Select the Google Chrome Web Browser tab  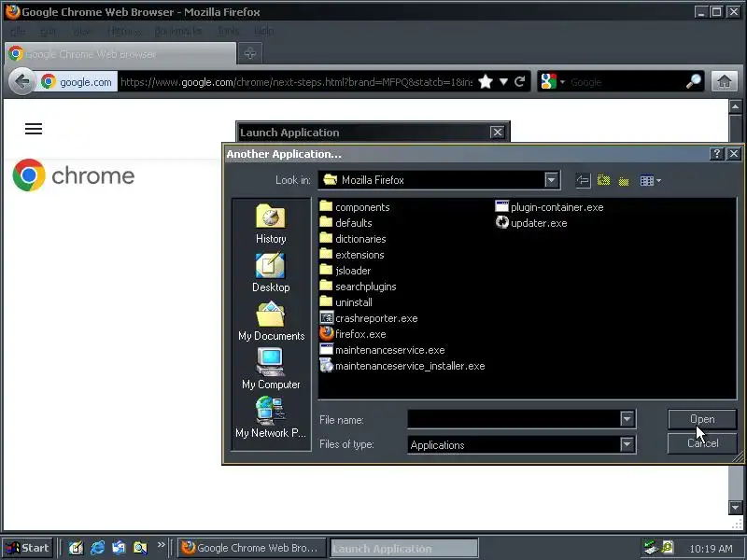[120, 54]
